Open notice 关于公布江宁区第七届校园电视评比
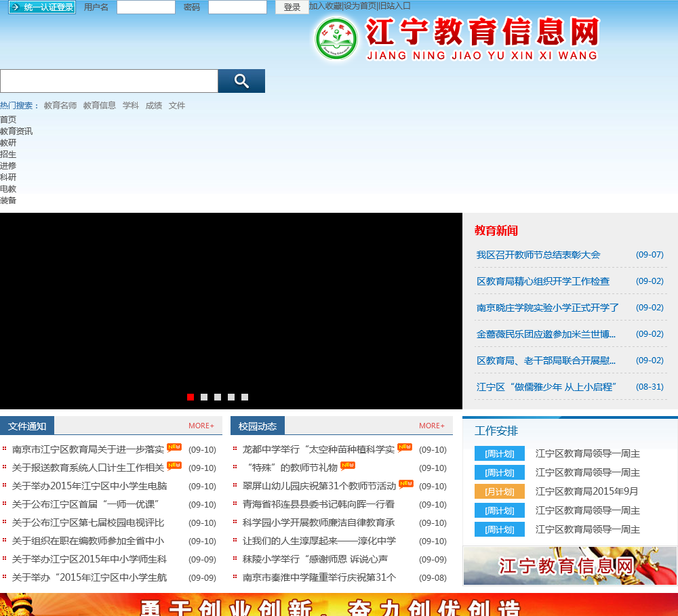 click(x=88, y=522)
